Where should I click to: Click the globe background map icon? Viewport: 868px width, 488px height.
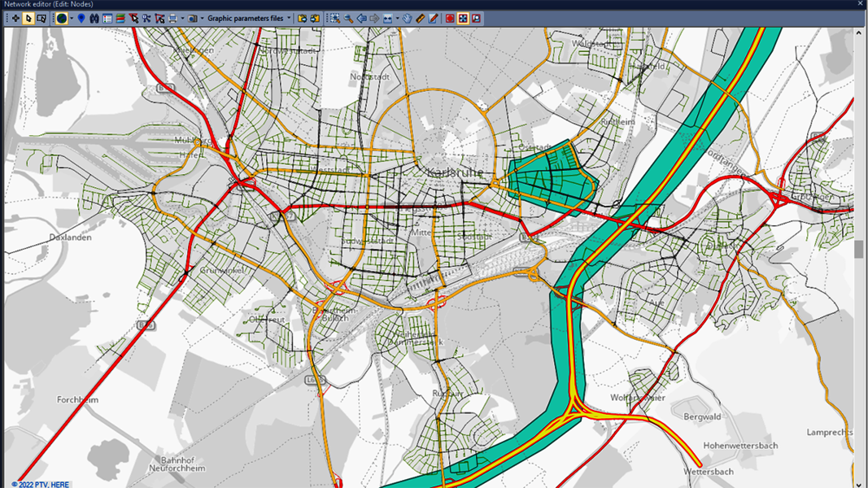60,18
